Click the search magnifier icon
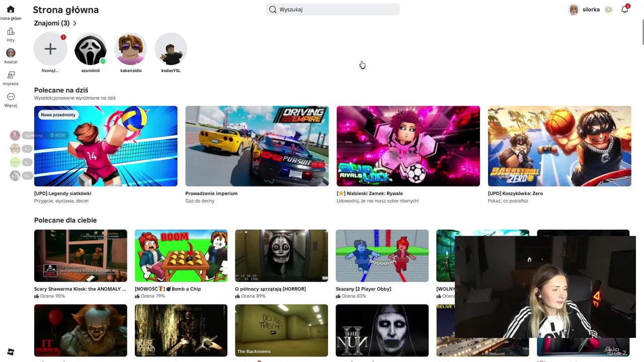This screenshot has height=362, width=644. (x=273, y=10)
